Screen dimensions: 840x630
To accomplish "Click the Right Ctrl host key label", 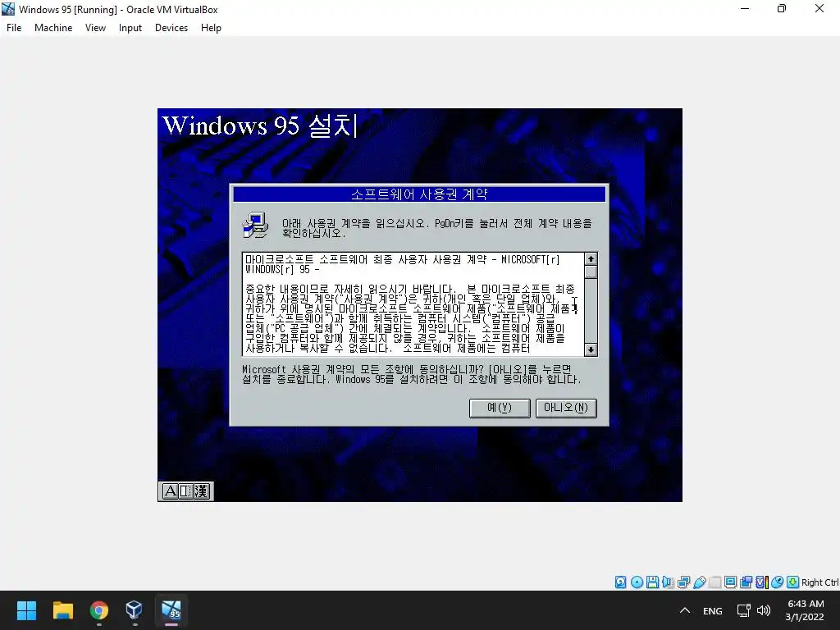I will 820,582.
